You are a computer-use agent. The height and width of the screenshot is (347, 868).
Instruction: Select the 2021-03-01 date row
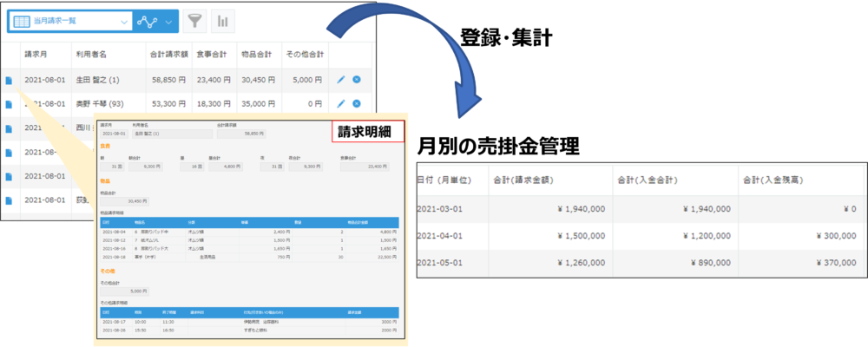(641, 209)
